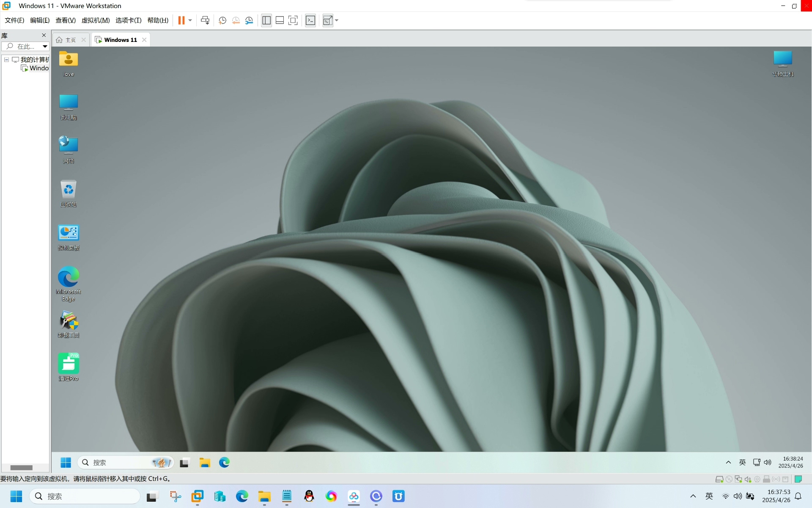Viewport: 812px width, 508px height.
Task: Click the sound card status icon
Action: [x=748, y=479]
